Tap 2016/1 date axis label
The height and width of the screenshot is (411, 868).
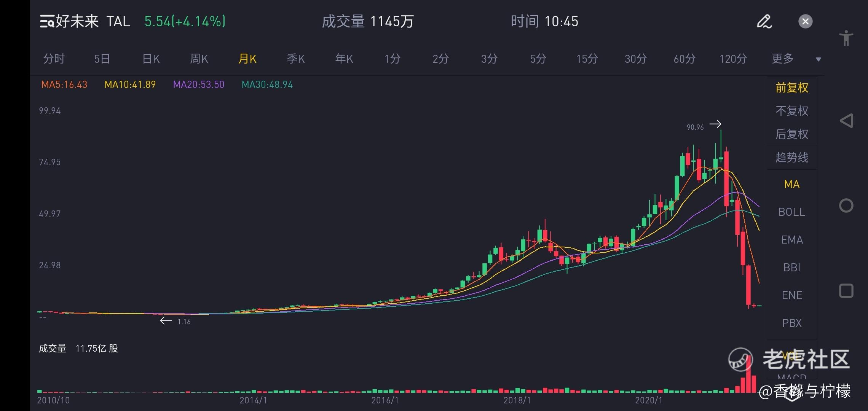tap(385, 400)
